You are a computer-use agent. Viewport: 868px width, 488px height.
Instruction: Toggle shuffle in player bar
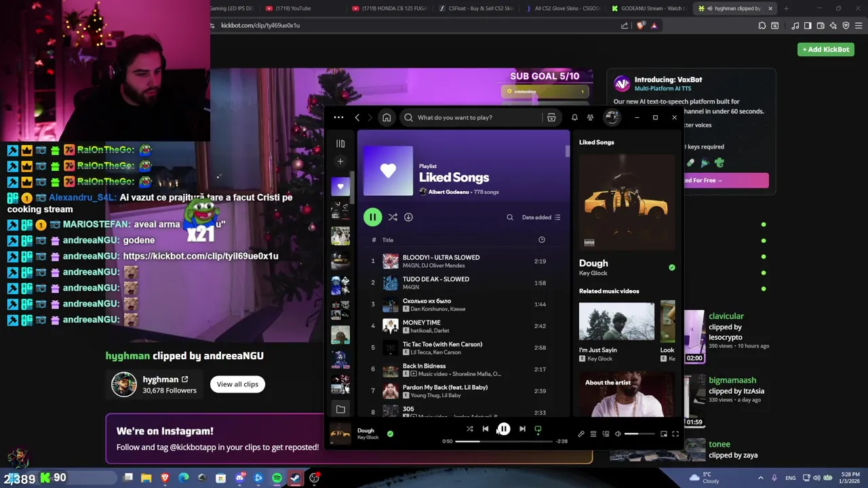[469, 429]
